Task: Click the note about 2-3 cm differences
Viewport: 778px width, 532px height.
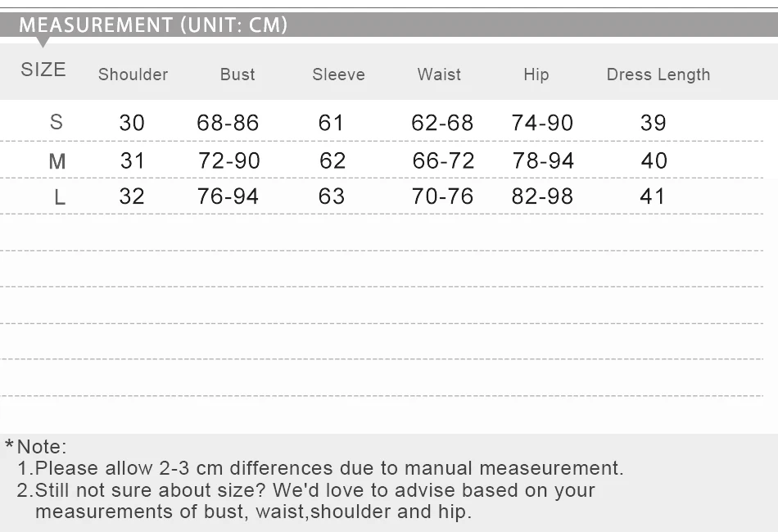Action: tap(320, 468)
